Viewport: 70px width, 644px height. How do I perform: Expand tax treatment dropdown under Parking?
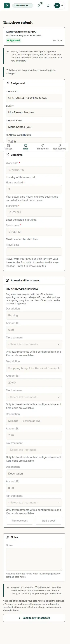click(x=34, y=344)
